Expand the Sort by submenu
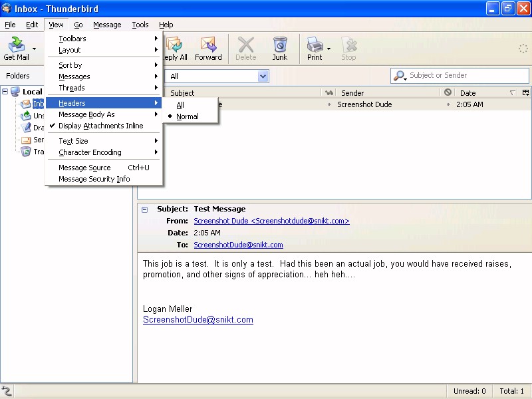532x399 pixels. point(104,65)
